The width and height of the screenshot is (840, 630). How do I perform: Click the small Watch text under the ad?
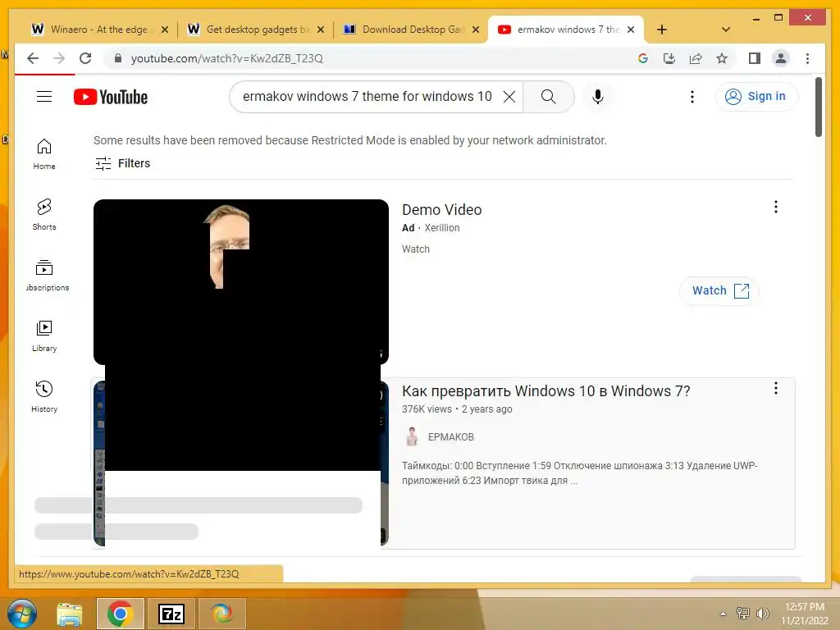coord(416,249)
